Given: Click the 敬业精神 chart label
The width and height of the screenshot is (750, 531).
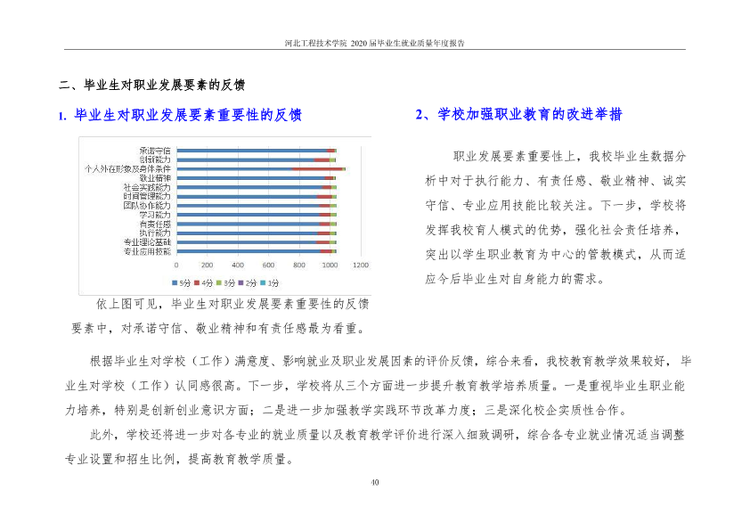Looking at the screenshot, I should 155,178.
